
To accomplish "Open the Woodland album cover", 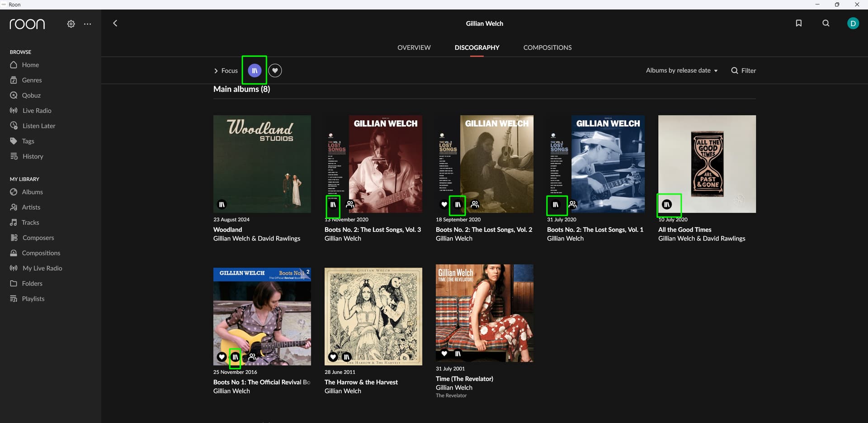I will tap(262, 164).
